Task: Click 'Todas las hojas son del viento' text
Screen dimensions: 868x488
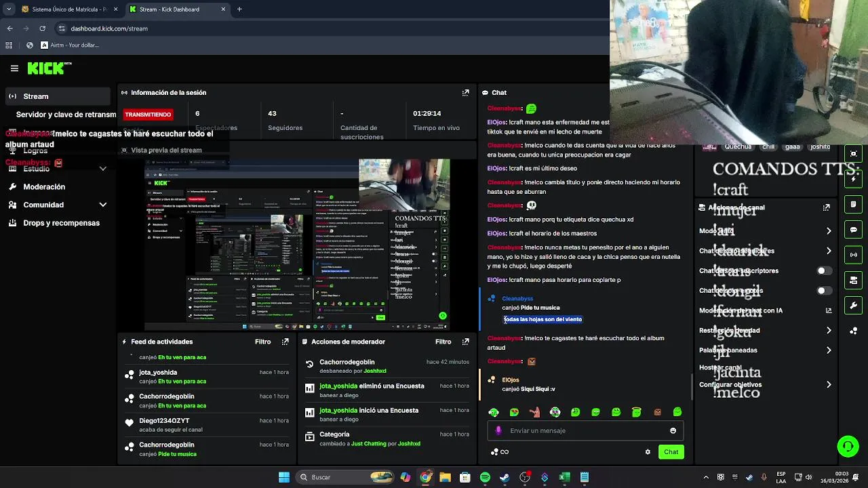Action: point(542,319)
